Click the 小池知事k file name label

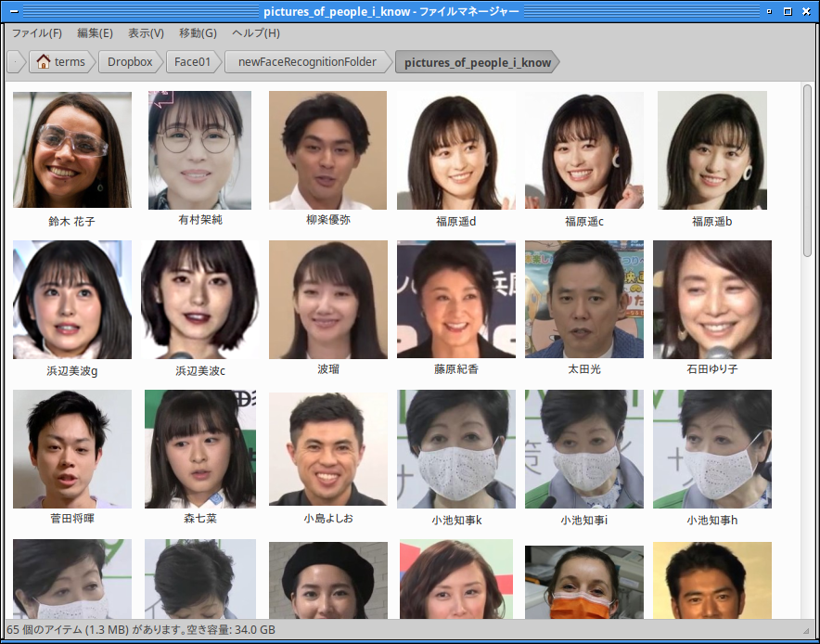[x=456, y=521]
